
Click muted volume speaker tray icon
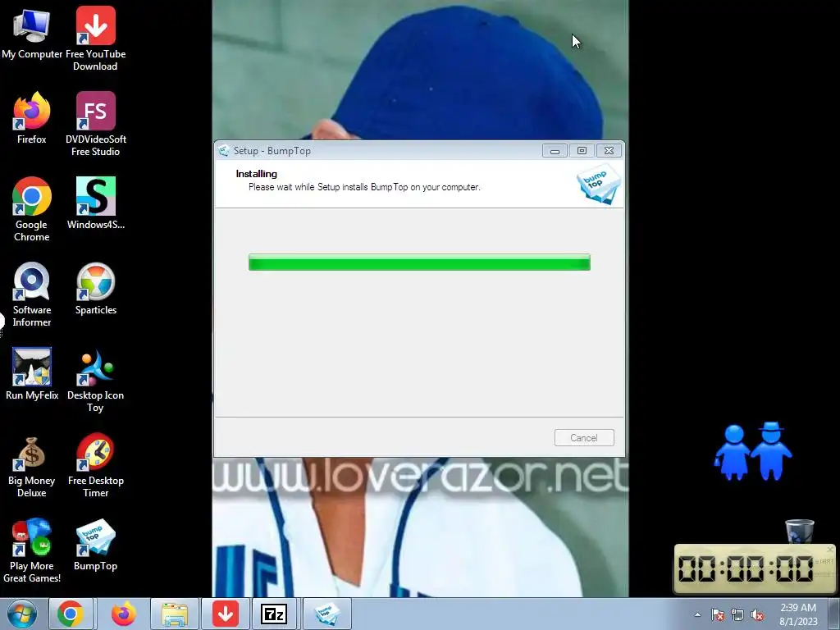tap(757, 614)
